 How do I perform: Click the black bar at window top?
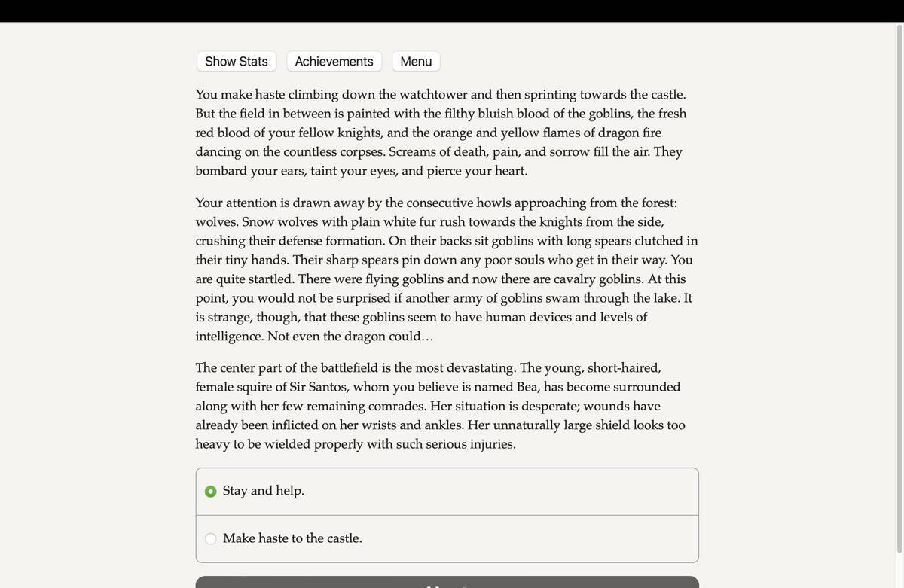[x=452, y=11]
